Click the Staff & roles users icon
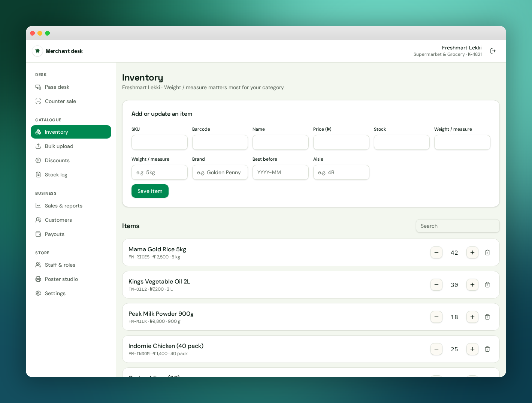Screen dimensions: 532x403 [x=38, y=265]
